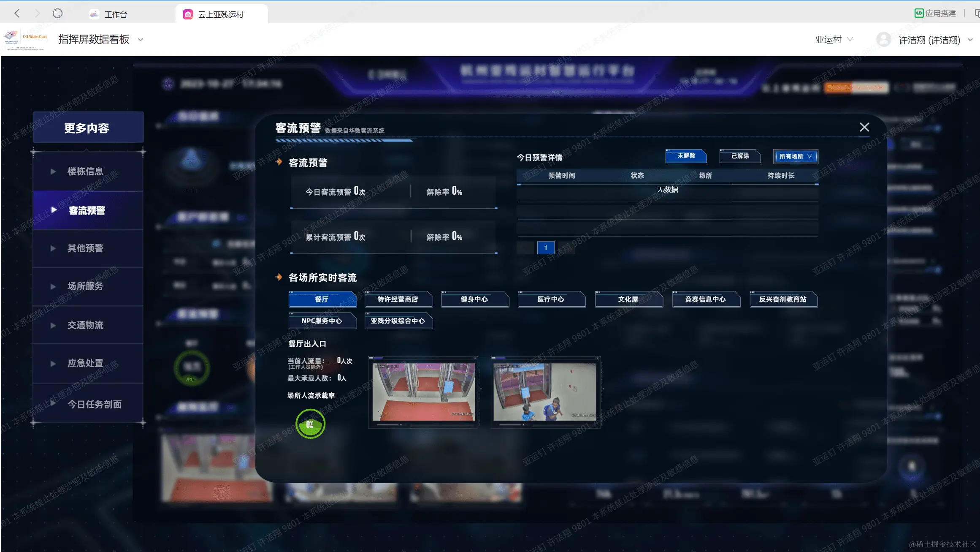980x552 pixels.
Task: Click the user avatar icon beside 许洁翔
Action: point(883,40)
